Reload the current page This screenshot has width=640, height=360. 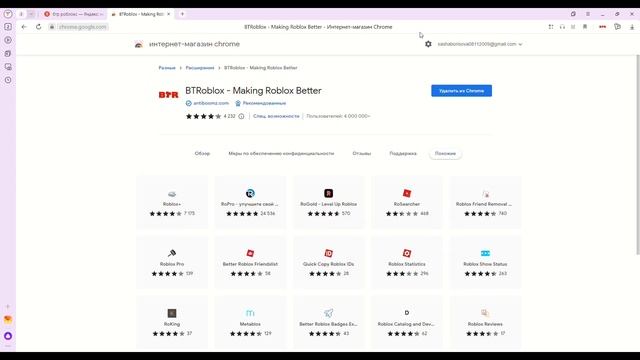point(38,27)
